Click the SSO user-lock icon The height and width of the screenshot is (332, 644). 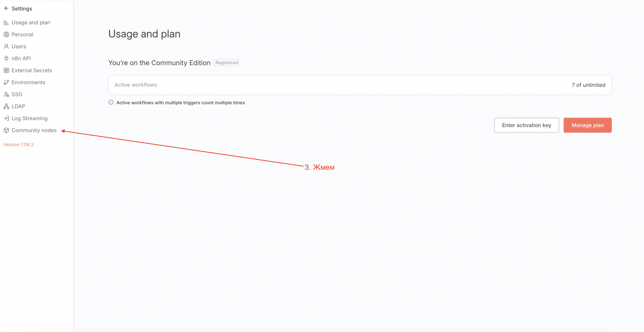click(x=6, y=94)
